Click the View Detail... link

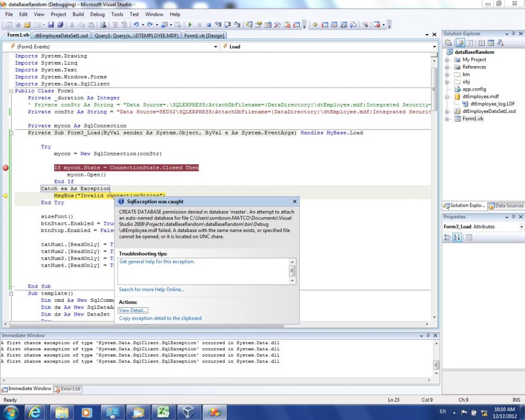coord(133,310)
